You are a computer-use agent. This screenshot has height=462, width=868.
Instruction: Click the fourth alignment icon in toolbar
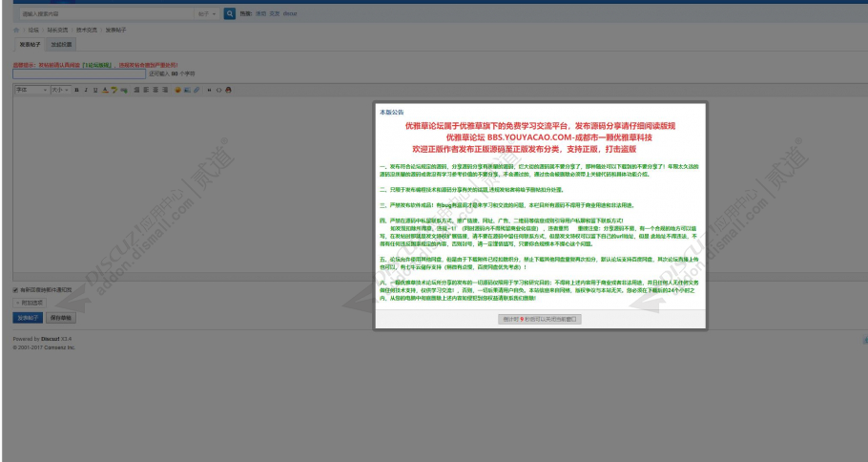pos(165,90)
